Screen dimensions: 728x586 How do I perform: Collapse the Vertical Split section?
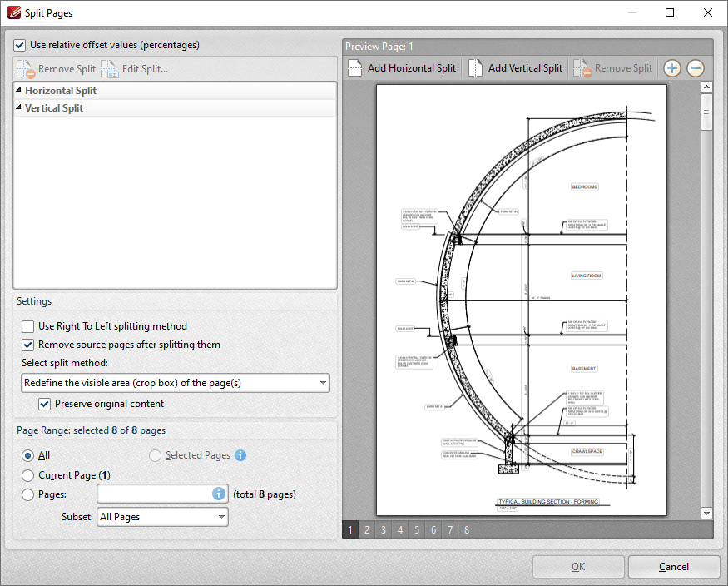[x=20, y=107]
